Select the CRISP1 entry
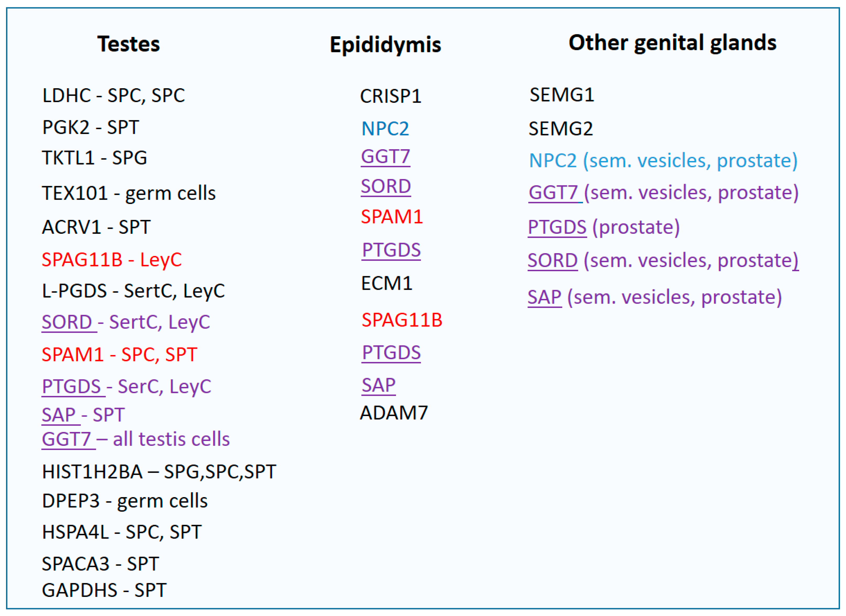Image resolution: width=846 pixels, height=616 pixels. point(391,96)
